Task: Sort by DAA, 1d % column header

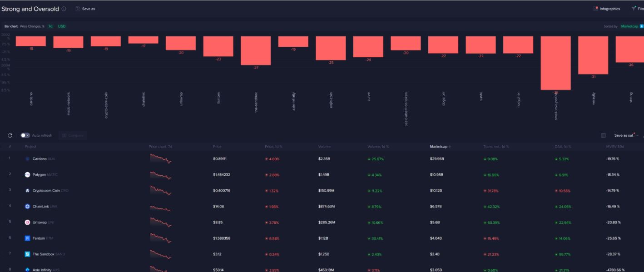Action: point(563,147)
